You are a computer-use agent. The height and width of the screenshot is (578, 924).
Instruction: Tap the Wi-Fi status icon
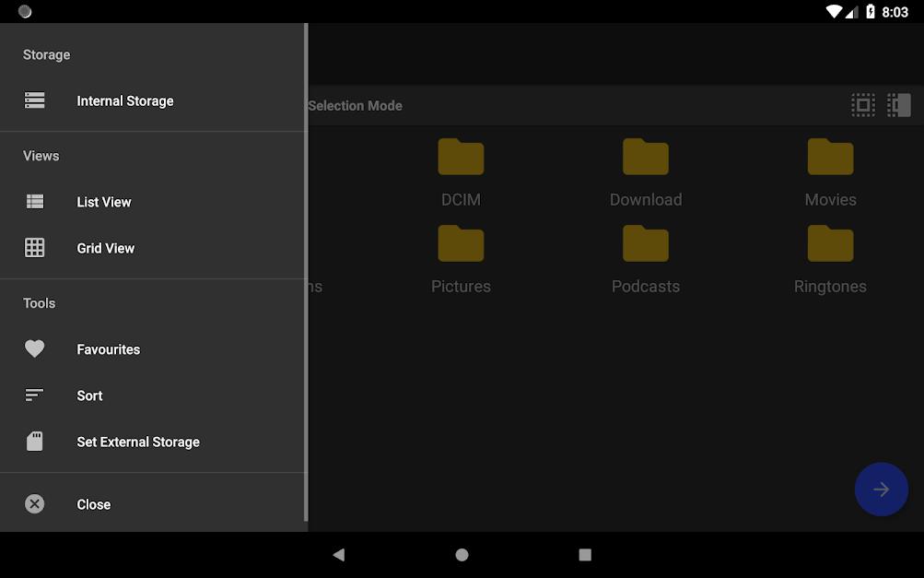pyautogui.click(x=834, y=12)
